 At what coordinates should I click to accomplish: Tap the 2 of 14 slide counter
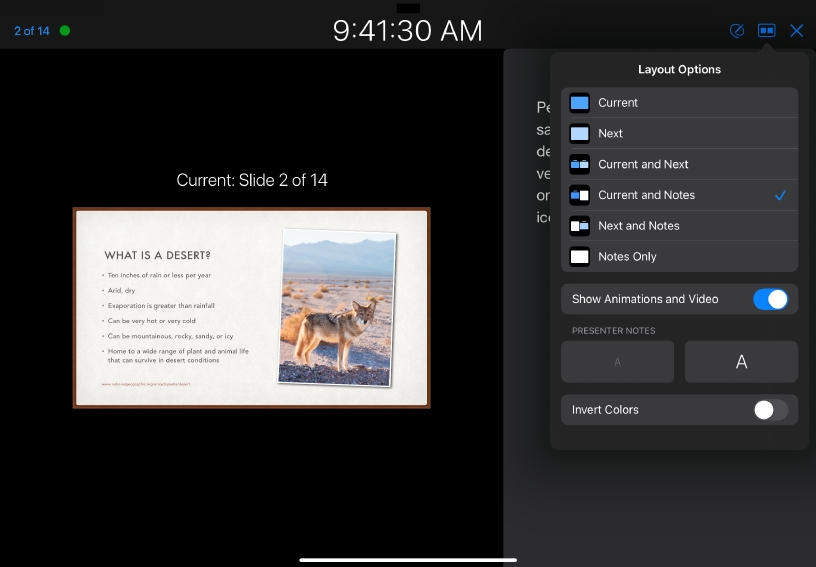tap(32, 31)
